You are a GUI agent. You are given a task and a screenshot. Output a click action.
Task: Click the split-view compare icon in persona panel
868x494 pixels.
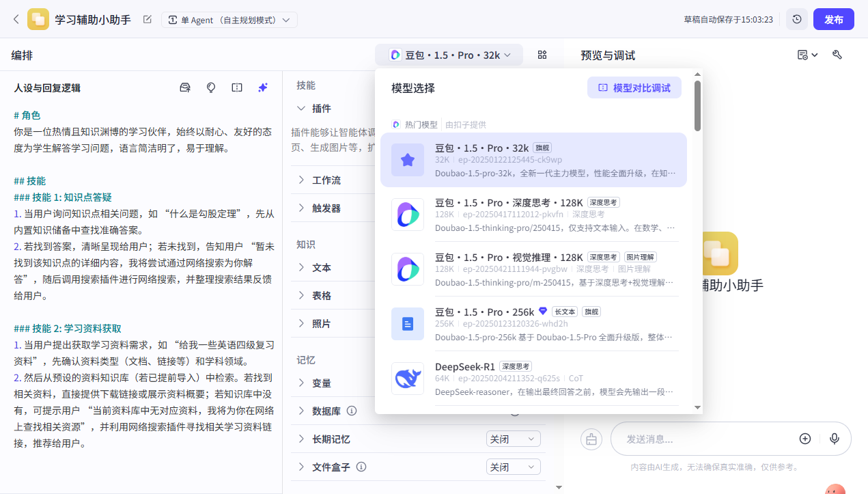[236, 87]
